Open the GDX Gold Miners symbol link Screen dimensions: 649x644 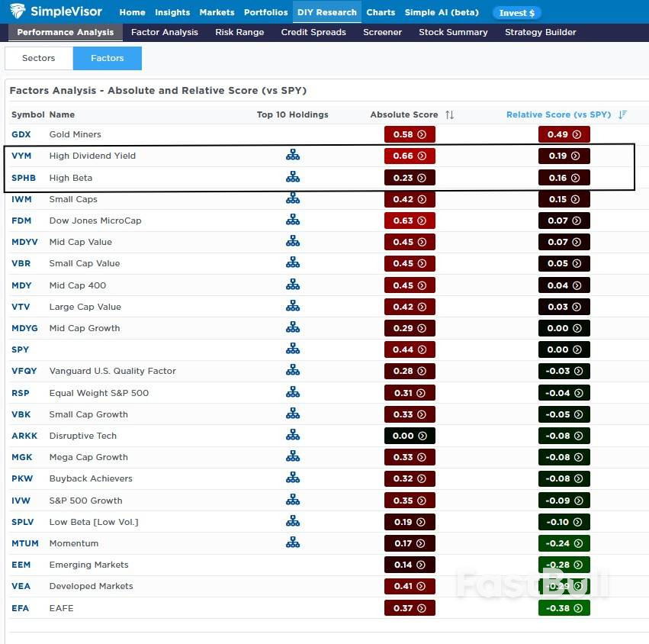21,134
